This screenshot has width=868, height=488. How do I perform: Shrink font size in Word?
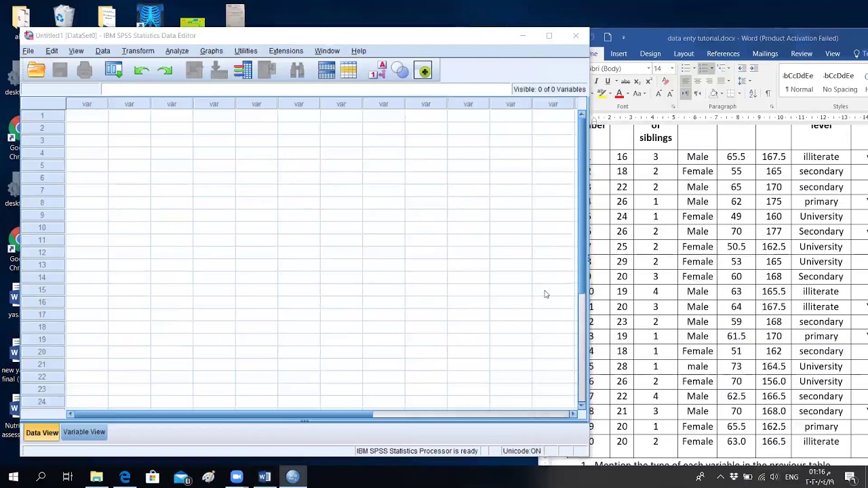tap(670, 94)
